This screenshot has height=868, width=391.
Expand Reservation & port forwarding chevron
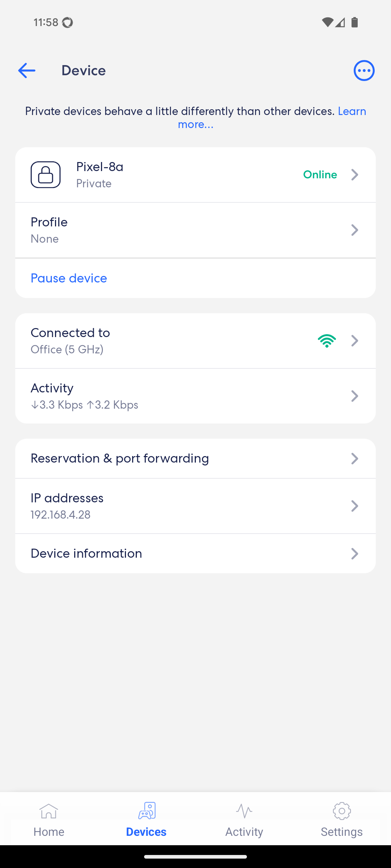[355, 459]
